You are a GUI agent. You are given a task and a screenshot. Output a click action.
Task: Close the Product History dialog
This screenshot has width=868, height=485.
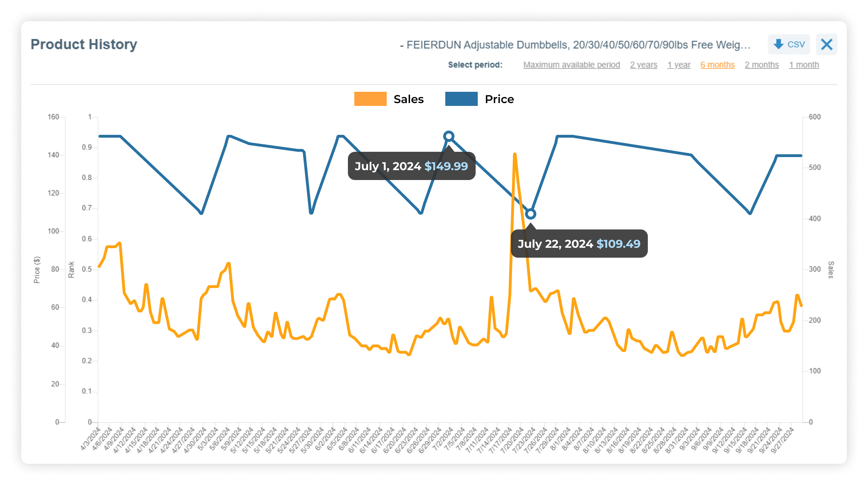826,44
